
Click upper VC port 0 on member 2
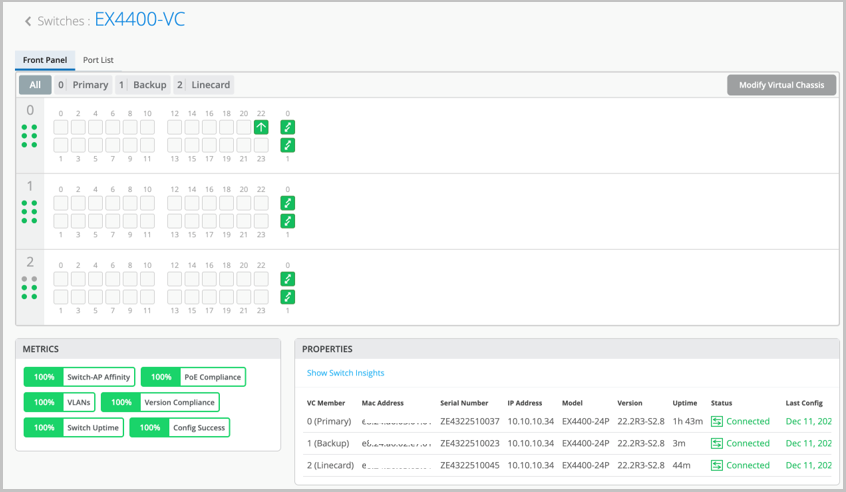(288, 279)
